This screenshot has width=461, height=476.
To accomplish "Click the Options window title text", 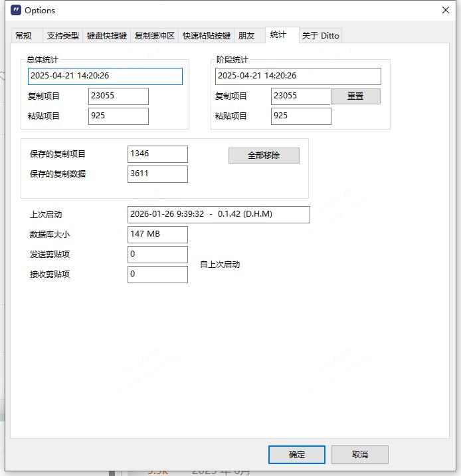I will 40,11.
